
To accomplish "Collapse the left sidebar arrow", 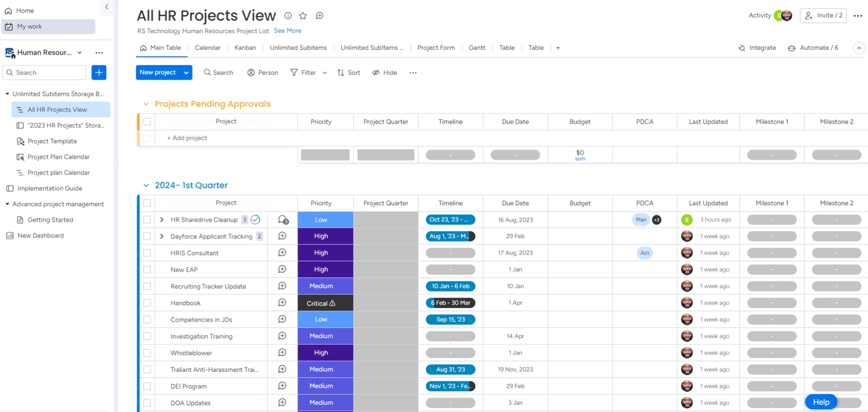I will point(106,7).
